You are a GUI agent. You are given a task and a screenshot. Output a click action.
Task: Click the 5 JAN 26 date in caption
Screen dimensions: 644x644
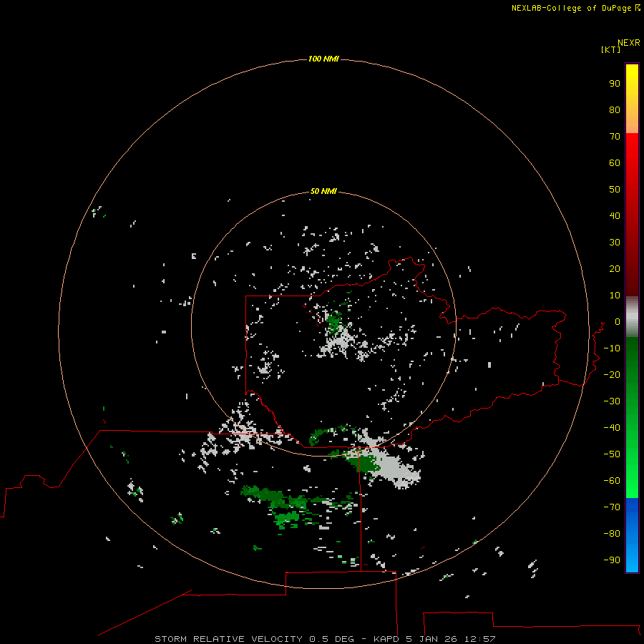(x=431, y=639)
